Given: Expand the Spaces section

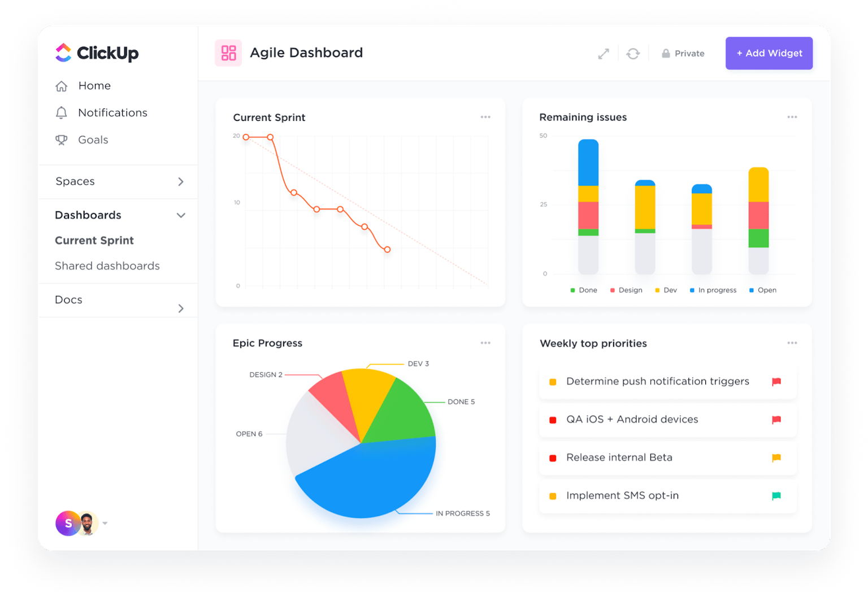Looking at the screenshot, I should [x=181, y=181].
